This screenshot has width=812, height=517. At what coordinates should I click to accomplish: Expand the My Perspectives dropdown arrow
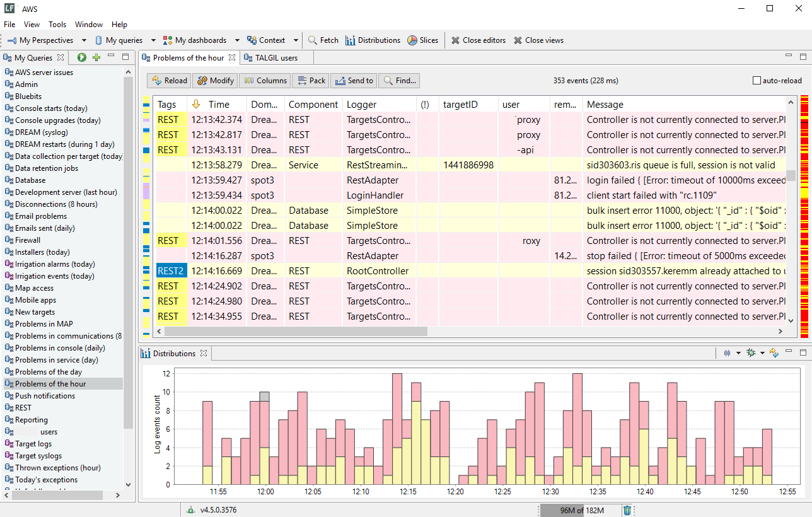(84, 40)
